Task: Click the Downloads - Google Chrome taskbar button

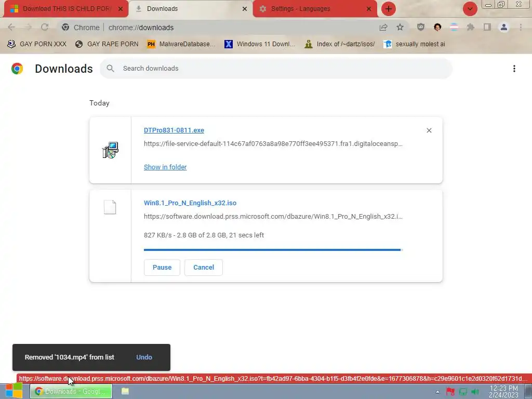Action: pos(71,391)
